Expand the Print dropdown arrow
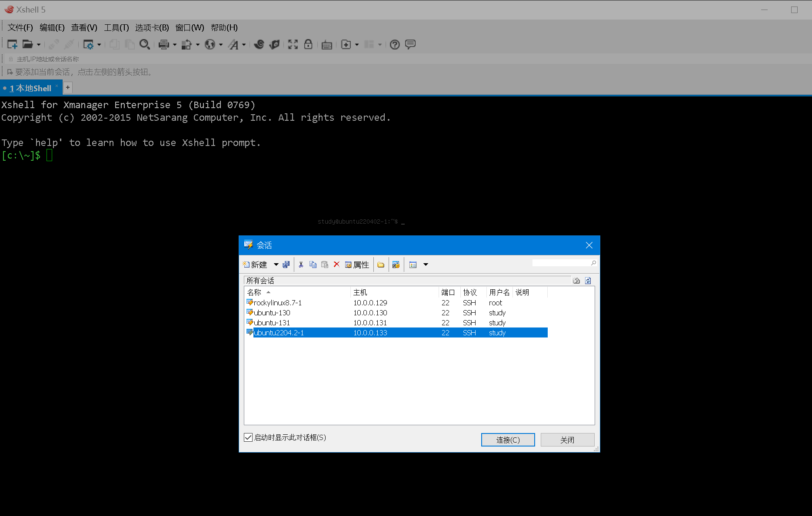 point(175,44)
